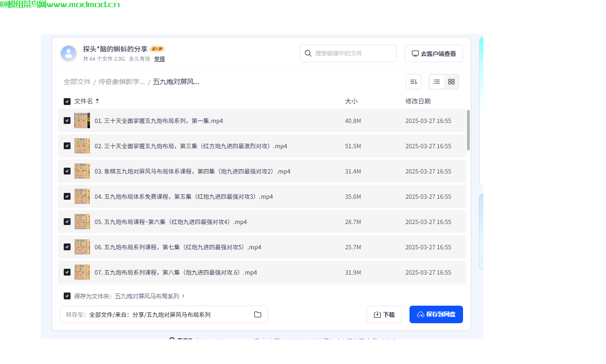Toggle the 文件名 column sort arrows

(x=97, y=101)
